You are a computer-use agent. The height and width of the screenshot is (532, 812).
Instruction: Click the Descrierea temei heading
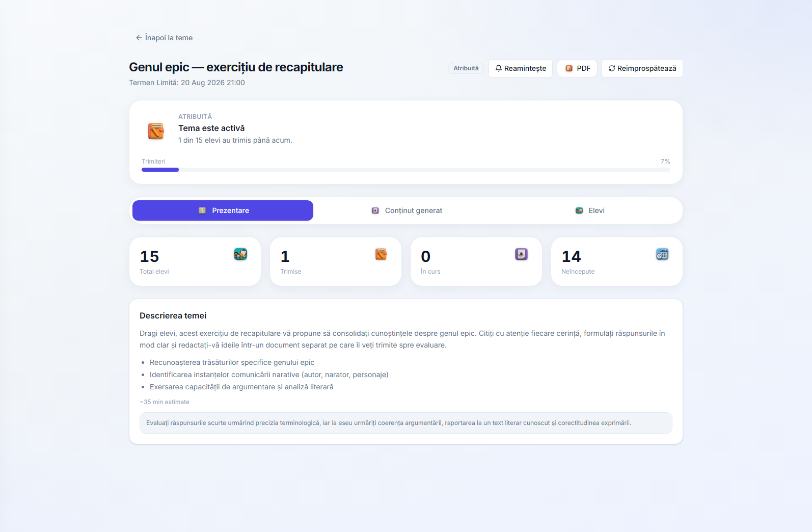[x=173, y=316]
